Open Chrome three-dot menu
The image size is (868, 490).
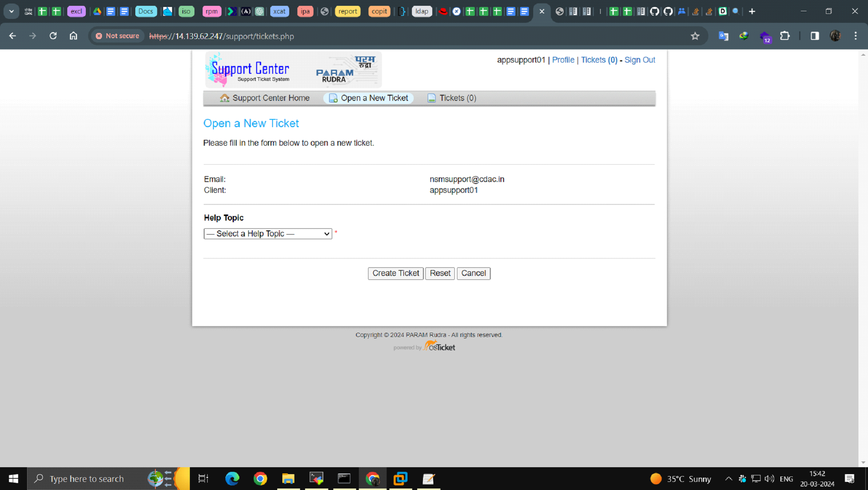855,36
